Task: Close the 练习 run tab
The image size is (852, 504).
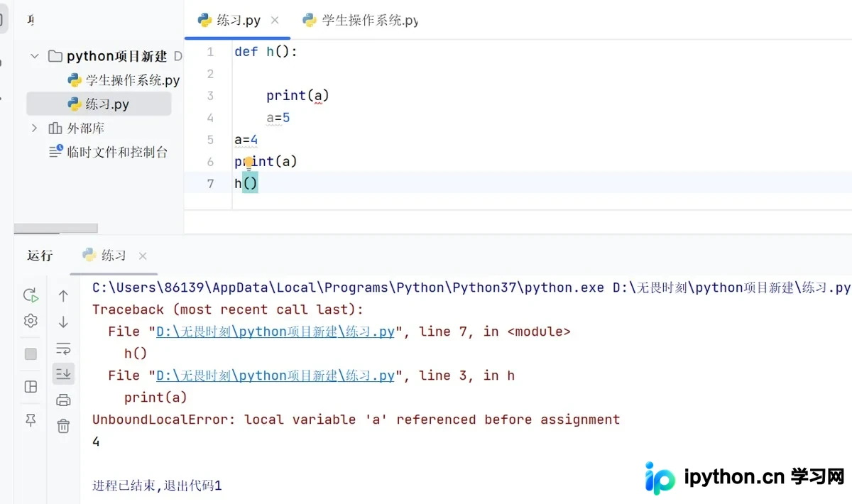Action: tap(143, 256)
